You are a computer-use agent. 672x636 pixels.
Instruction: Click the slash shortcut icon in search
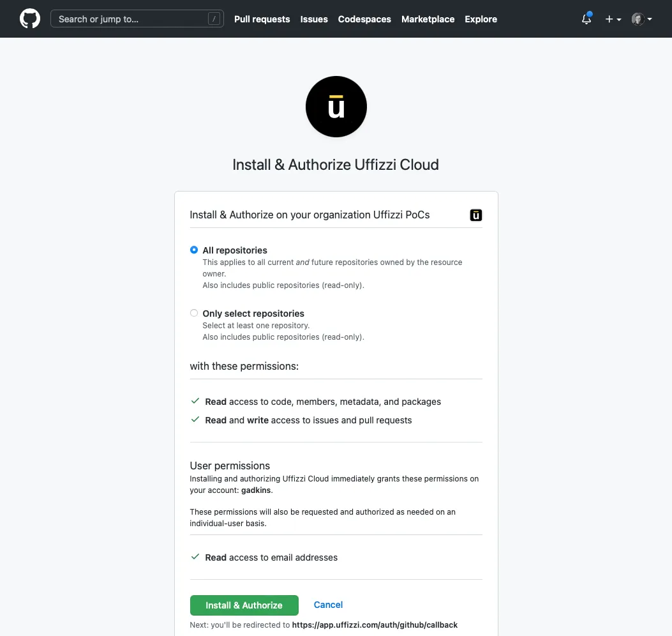click(x=214, y=19)
